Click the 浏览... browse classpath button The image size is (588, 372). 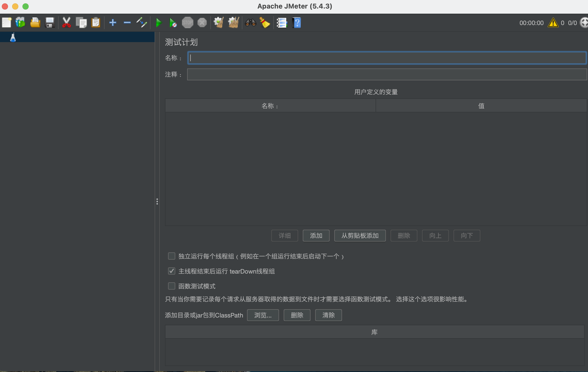[263, 315]
